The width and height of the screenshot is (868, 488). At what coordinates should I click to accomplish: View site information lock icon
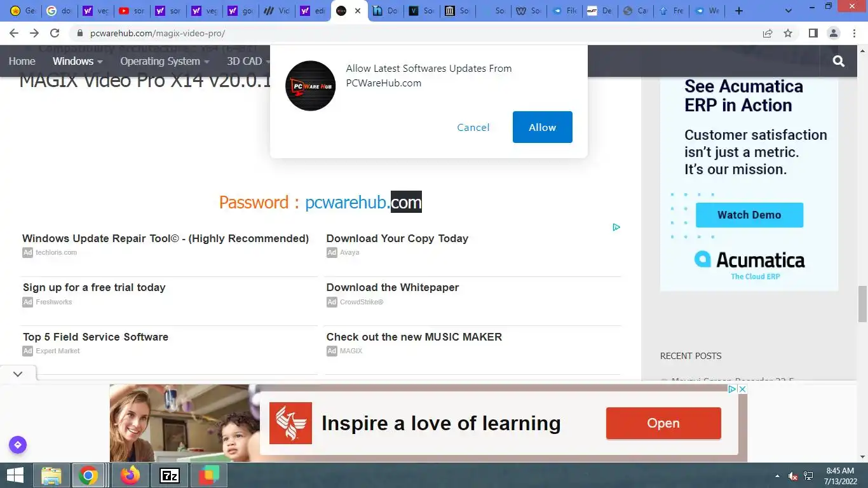pyautogui.click(x=80, y=33)
